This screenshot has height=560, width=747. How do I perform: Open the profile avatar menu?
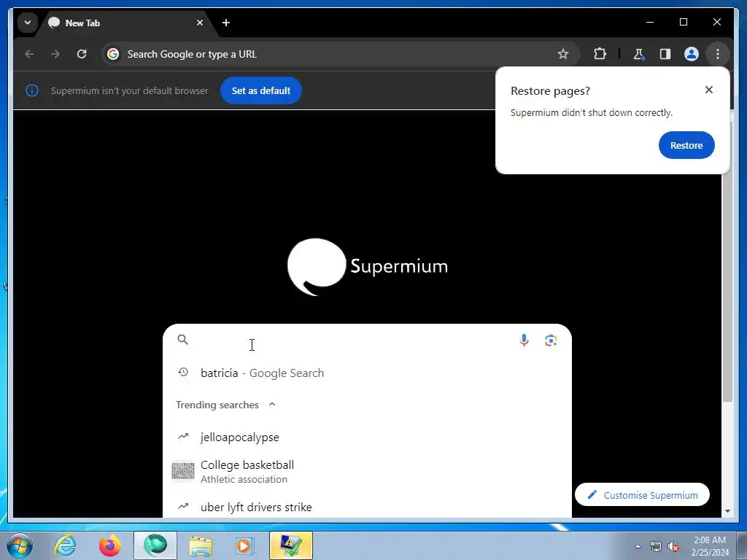click(x=692, y=54)
